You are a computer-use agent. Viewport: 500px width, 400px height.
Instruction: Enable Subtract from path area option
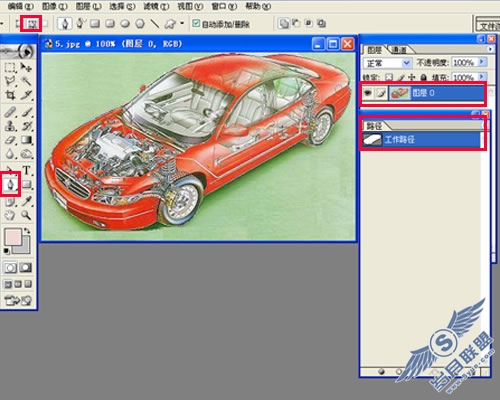pos(296,23)
